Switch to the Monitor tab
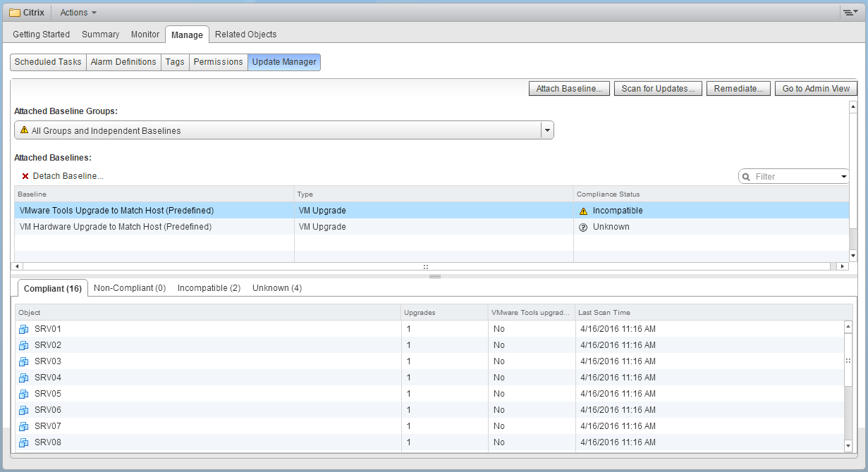Screen dimensions: 868x472 145,35
